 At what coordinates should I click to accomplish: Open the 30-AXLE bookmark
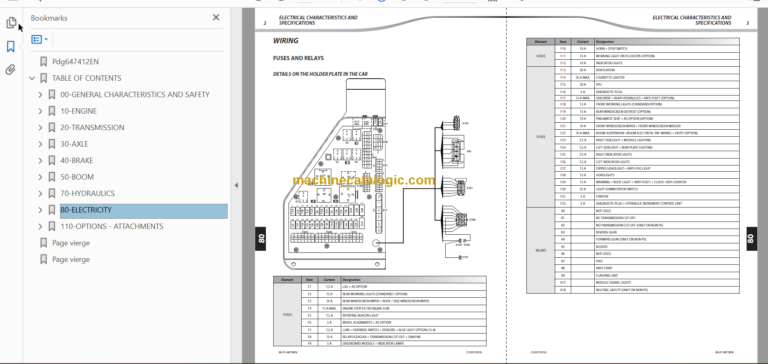click(x=74, y=144)
